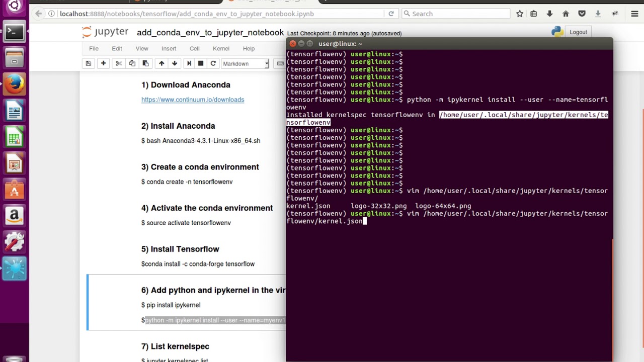Move the selected cell down
644x362 pixels.
click(x=175, y=63)
